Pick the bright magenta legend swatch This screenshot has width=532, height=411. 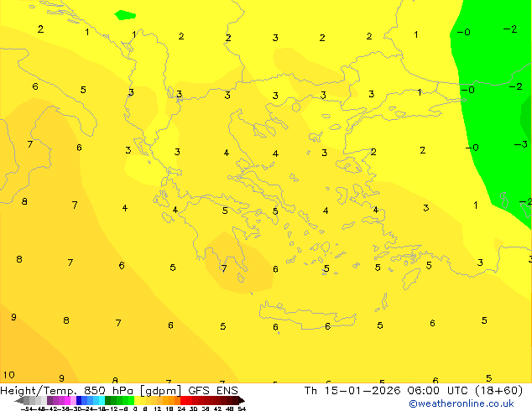pos(67,400)
